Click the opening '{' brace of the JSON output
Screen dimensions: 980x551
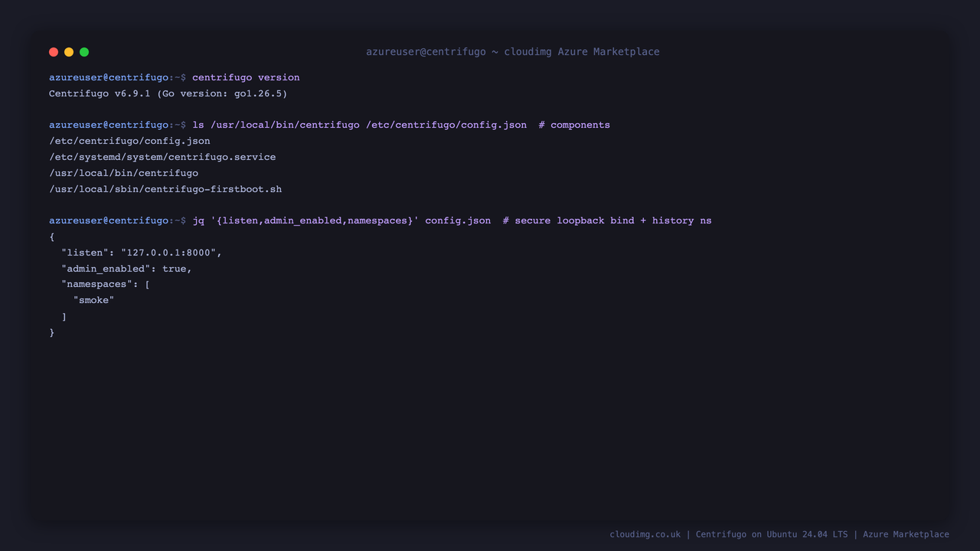tap(52, 236)
